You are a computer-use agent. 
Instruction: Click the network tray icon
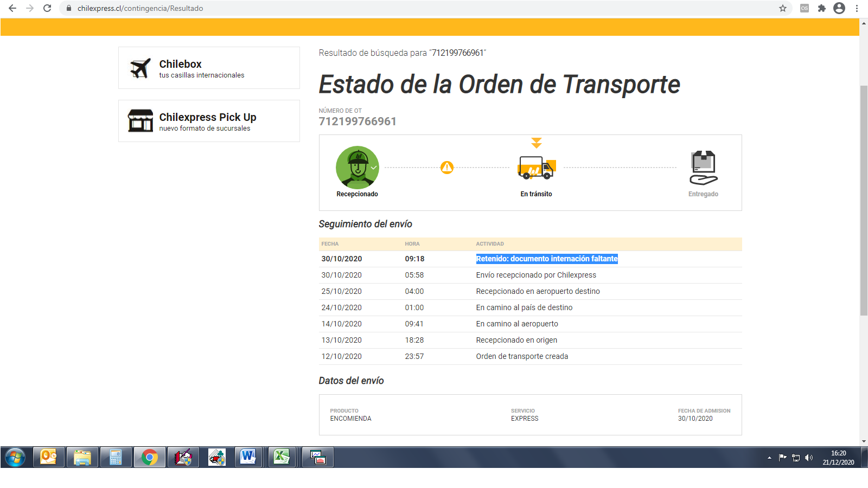[x=796, y=458]
